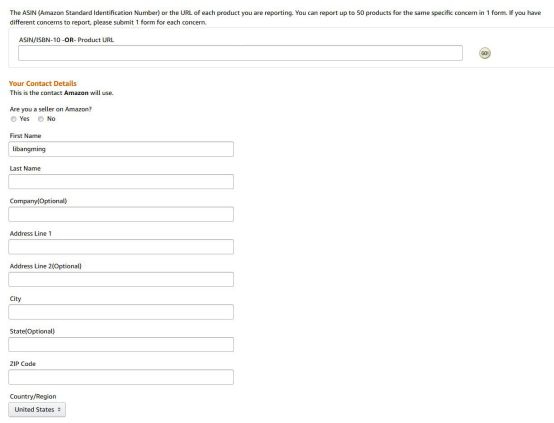554x423 pixels.
Task: Click the round Go button next to ASIN field
Action: click(485, 53)
